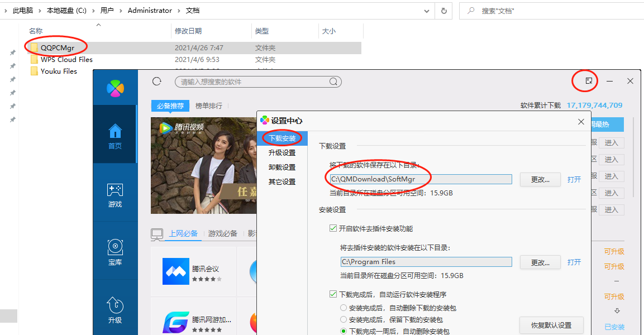644x335 pixels.
Task: Click the magnifier icon in the software search box
Action: point(333,82)
